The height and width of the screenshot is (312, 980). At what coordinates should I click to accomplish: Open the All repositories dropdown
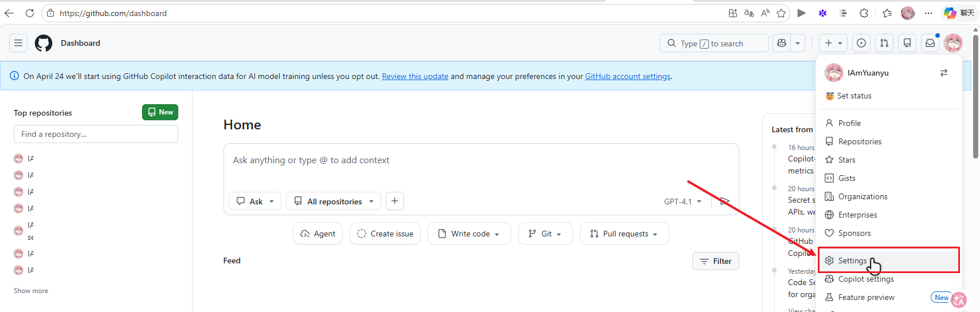coord(334,202)
